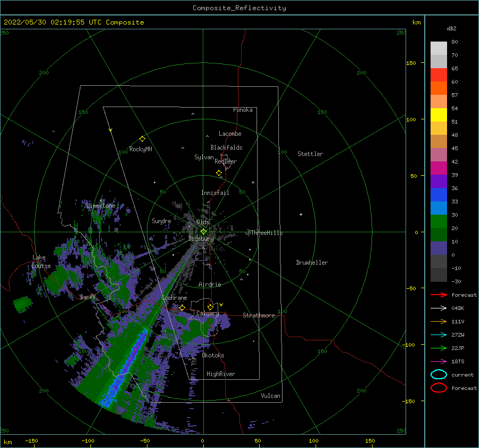Click the Cochrane city label
Image resolution: width=479 pixels, height=448 pixels.
click(174, 298)
